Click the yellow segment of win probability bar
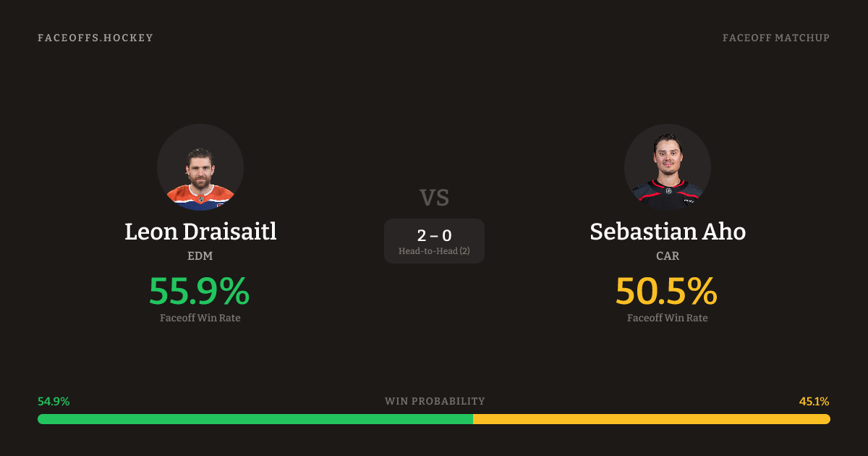 pos(651,419)
